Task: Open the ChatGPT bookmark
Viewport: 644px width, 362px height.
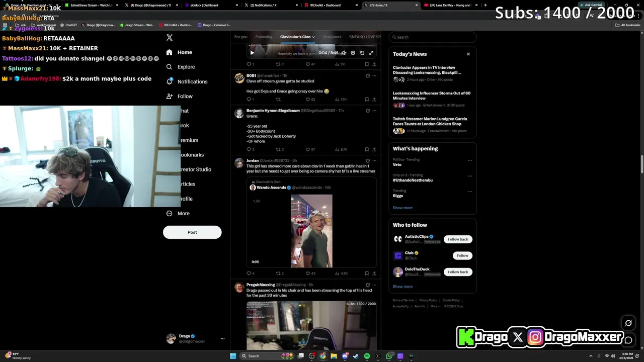Action: click(x=69, y=25)
